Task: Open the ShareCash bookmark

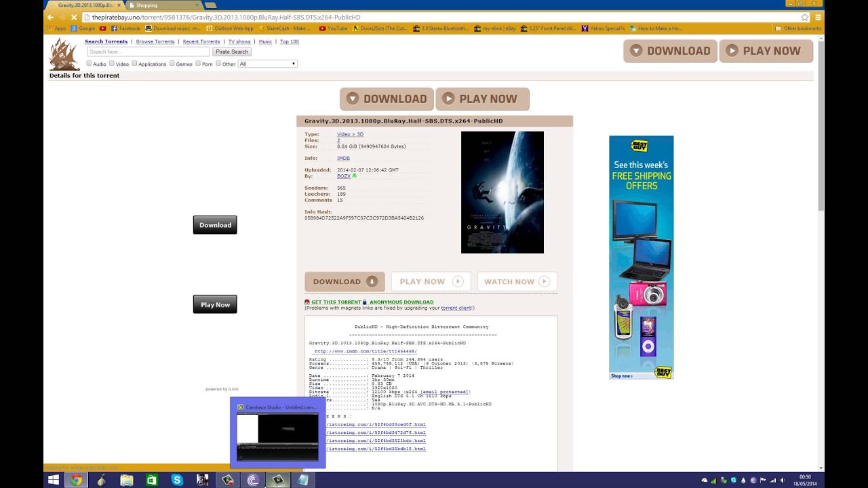Action: (x=285, y=28)
